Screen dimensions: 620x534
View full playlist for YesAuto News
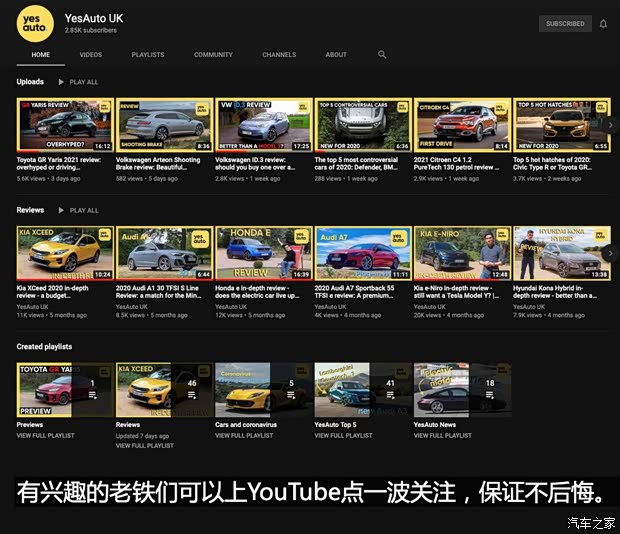tap(442, 436)
